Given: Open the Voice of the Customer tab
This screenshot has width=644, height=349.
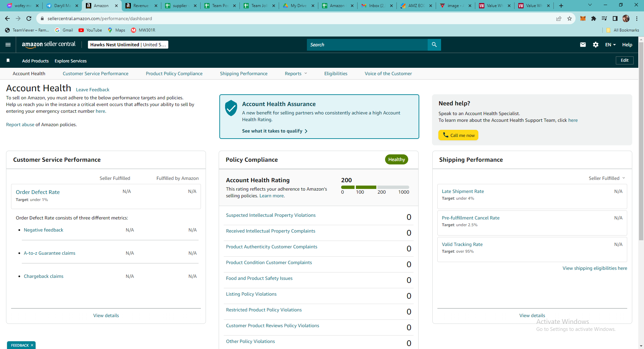Looking at the screenshot, I should (x=388, y=73).
